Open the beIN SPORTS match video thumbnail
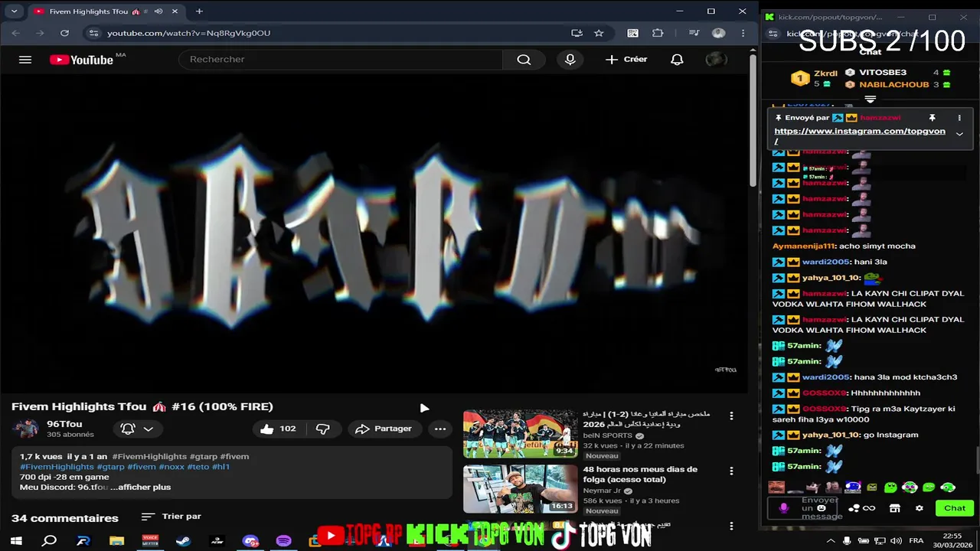The height and width of the screenshot is (551, 980). tap(520, 434)
